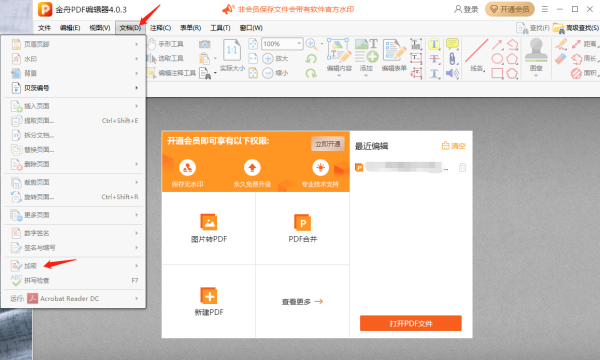Select the yellow highlight text T icon
The height and width of the screenshot is (360, 600).
pyautogui.click(x=434, y=44)
